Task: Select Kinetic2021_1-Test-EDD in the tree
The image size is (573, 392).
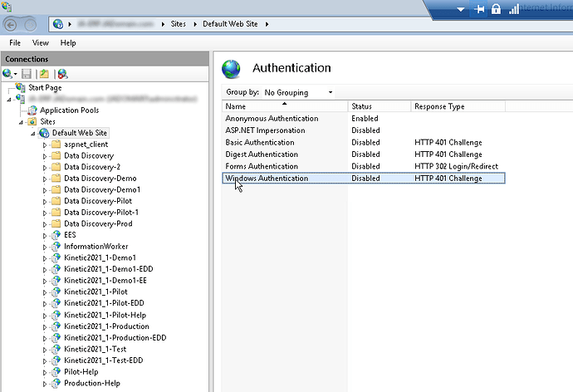Action: (x=104, y=360)
